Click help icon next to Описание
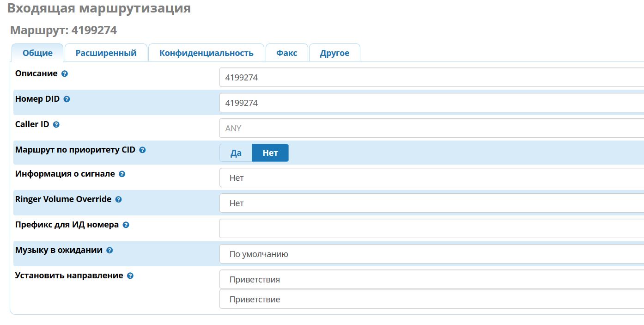This screenshot has width=644, height=325. (65, 74)
